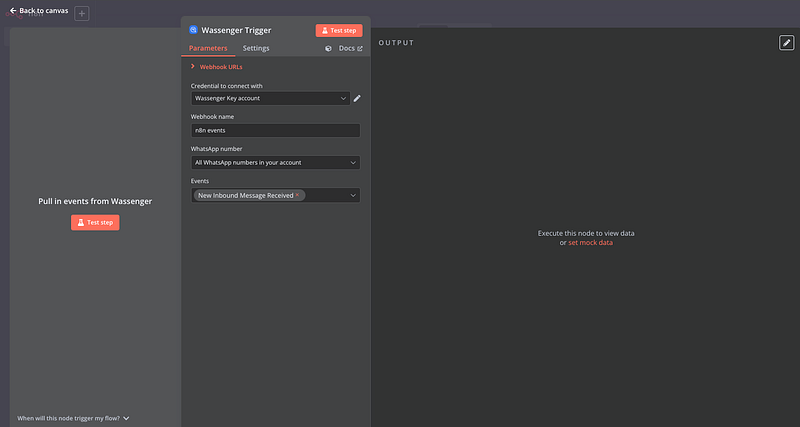The height and width of the screenshot is (427, 800).
Task: Click the edit output pencil icon
Action: pyautogui.click(x=786, y=42)
